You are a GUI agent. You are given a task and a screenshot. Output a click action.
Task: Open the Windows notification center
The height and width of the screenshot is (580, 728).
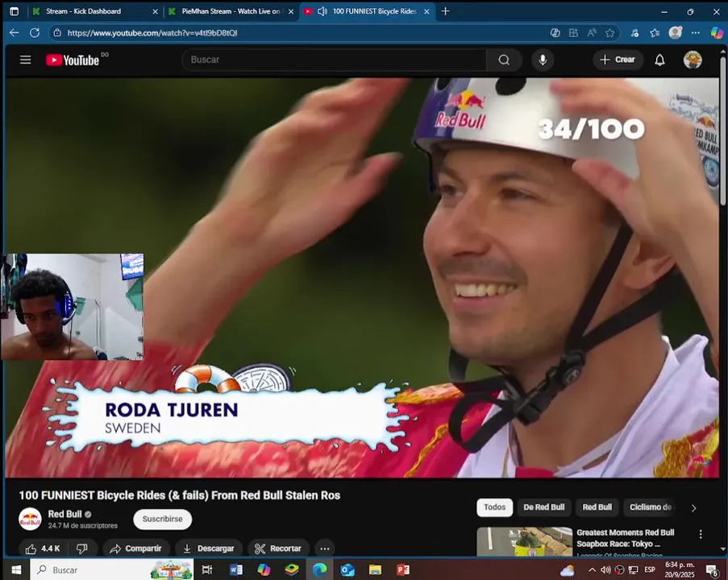(712, 570)
